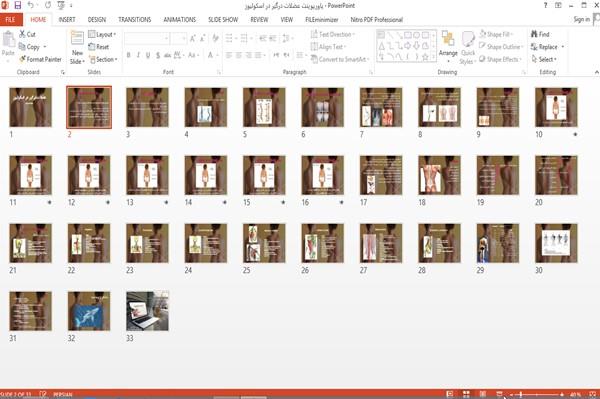This screenshot has height=399, width=600.
Task: Switch to the REVIEW tab
Action: coord(259,20)
